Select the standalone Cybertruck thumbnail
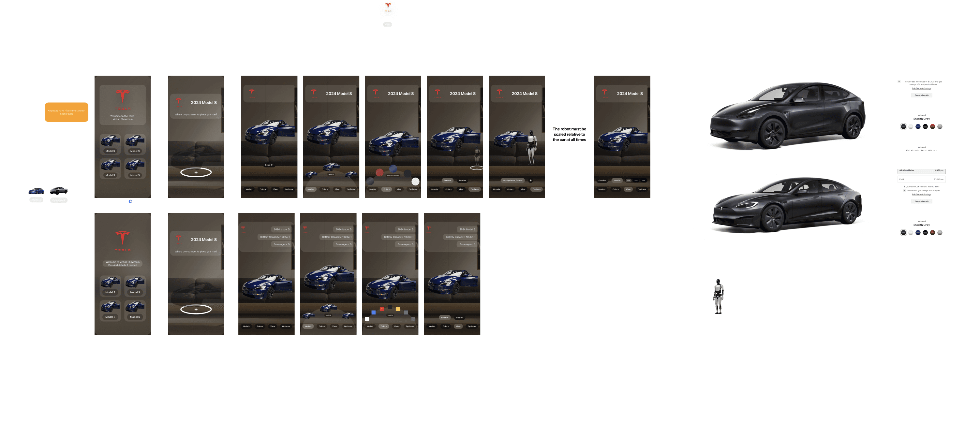980x423 pixels. [x=59, y=191]
